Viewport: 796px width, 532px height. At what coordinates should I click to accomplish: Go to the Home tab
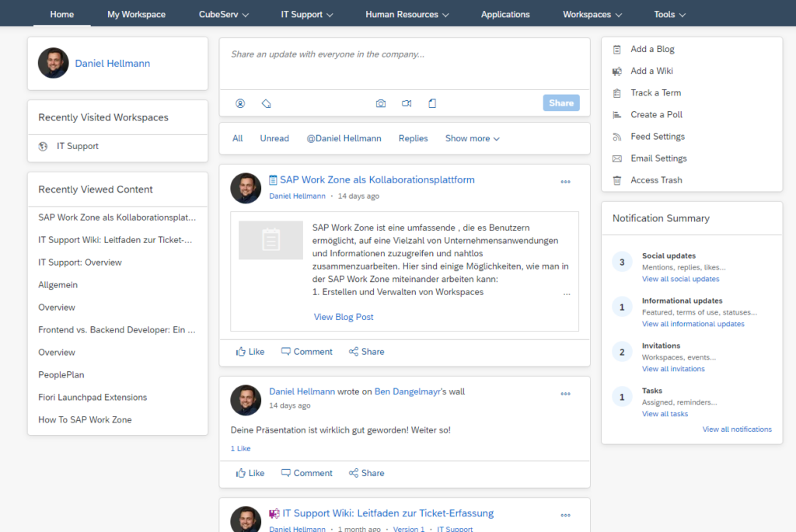click(62, 14)
